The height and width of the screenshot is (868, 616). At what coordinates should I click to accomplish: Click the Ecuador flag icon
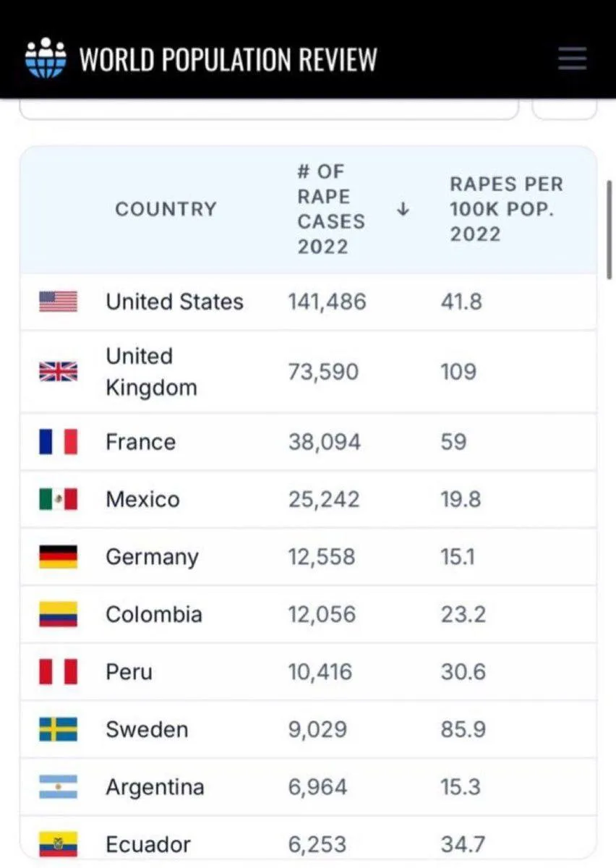pos(58,844)
